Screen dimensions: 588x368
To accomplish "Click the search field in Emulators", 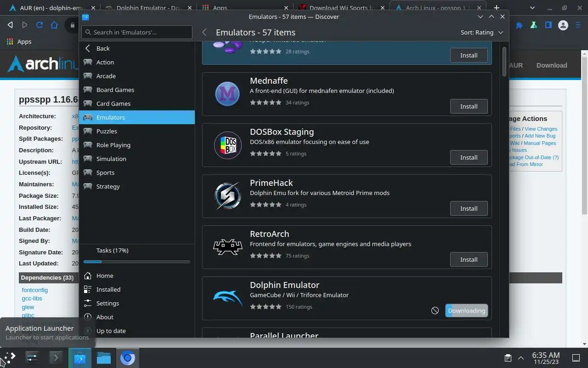I will [x=137, y=32].
